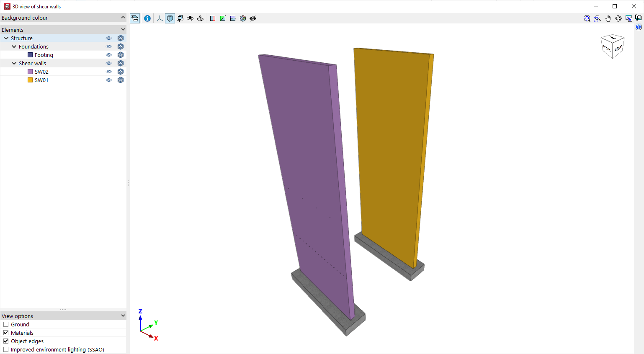644x354 pixels.
Task: Click the red-edged vertical section icon
Action: (x=213, y=18)
